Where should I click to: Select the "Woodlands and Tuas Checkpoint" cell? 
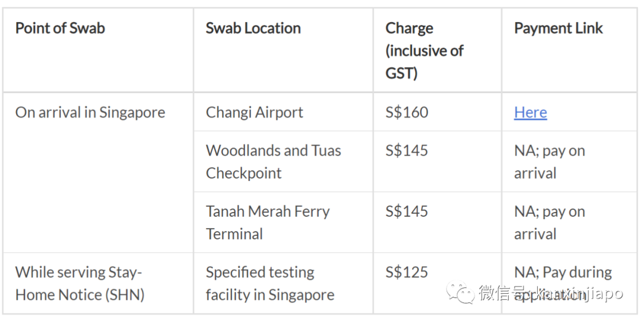pyautogui.click(x=273, y=161)
